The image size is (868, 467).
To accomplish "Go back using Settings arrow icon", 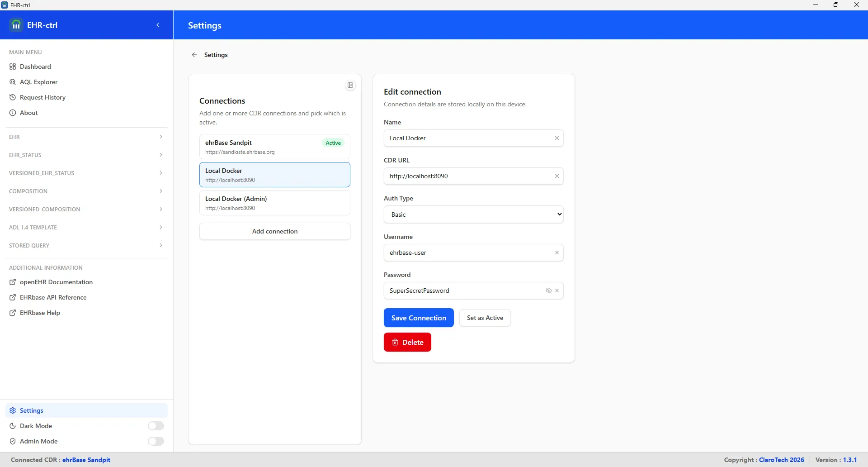I will click(194, 55).
